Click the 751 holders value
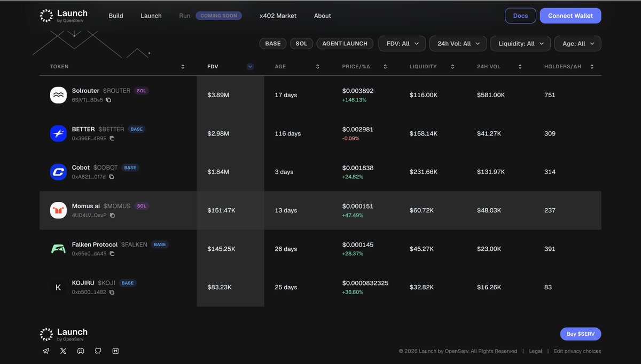Viewport: 641px width, 364px height. coord(550,95)
